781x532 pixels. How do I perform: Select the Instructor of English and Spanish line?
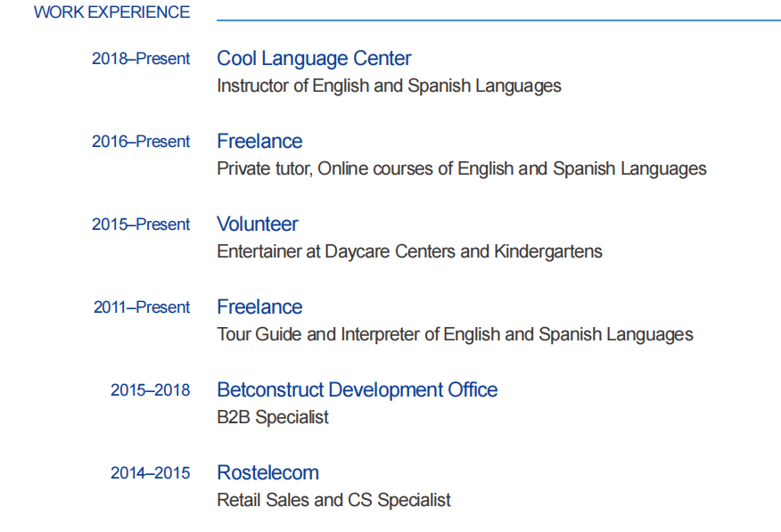(389, 86)
